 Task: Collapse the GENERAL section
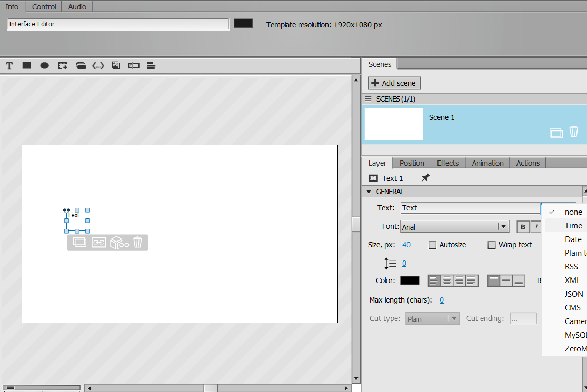pos(369,192)
